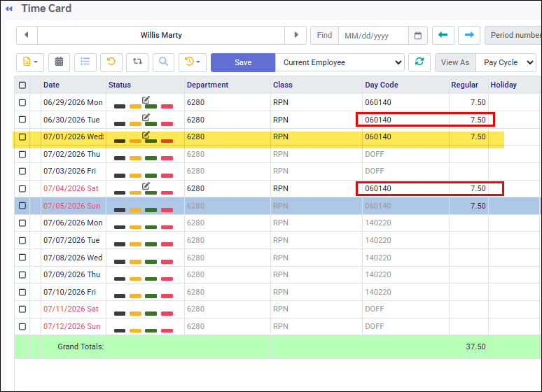
Task: Click the blue right arrow next period
Action: (x=469, y=35)
